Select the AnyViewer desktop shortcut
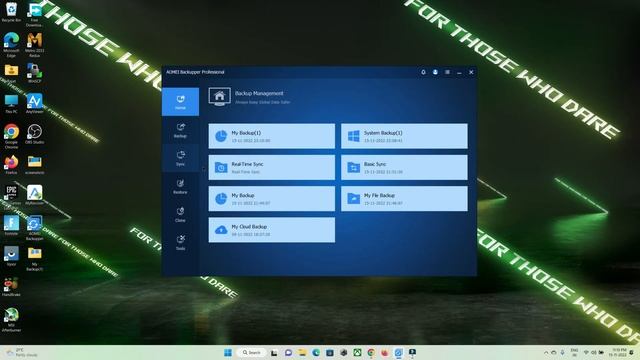Viewport: 640px width, 360px height. pos(35,104)
